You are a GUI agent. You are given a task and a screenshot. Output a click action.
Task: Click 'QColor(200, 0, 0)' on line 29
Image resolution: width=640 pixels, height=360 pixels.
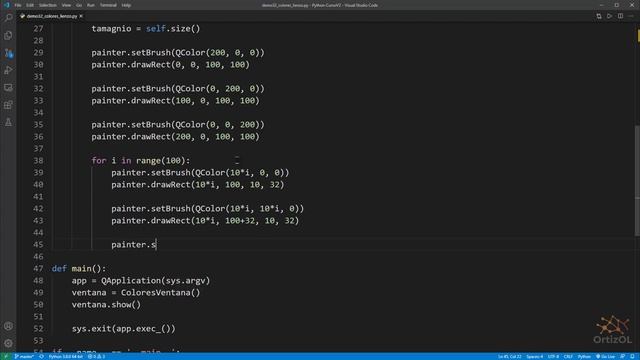218,53
